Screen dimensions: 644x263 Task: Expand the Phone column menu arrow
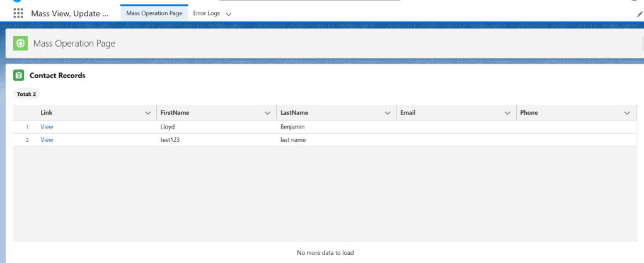[626, 113]
